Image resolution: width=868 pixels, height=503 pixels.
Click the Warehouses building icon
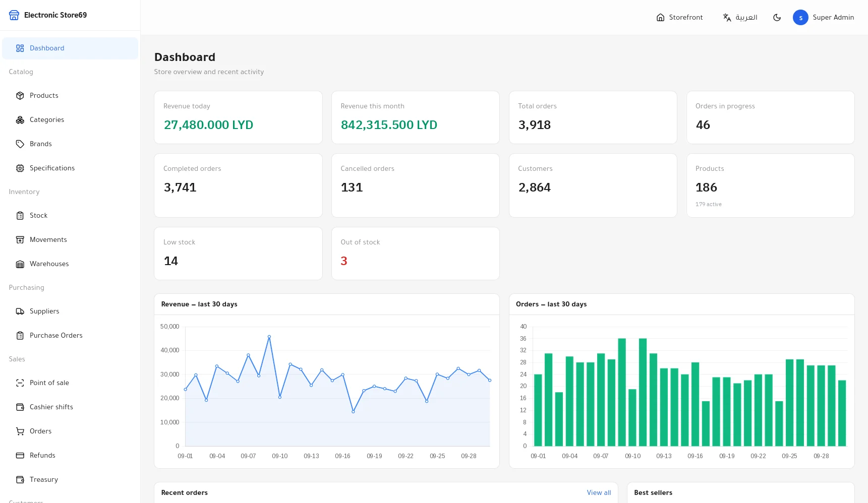pos(20,264)
